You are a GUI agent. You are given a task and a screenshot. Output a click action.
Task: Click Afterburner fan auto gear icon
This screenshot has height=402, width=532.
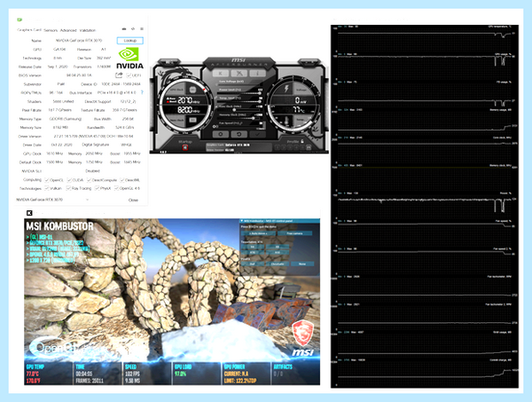click(215, 126)
